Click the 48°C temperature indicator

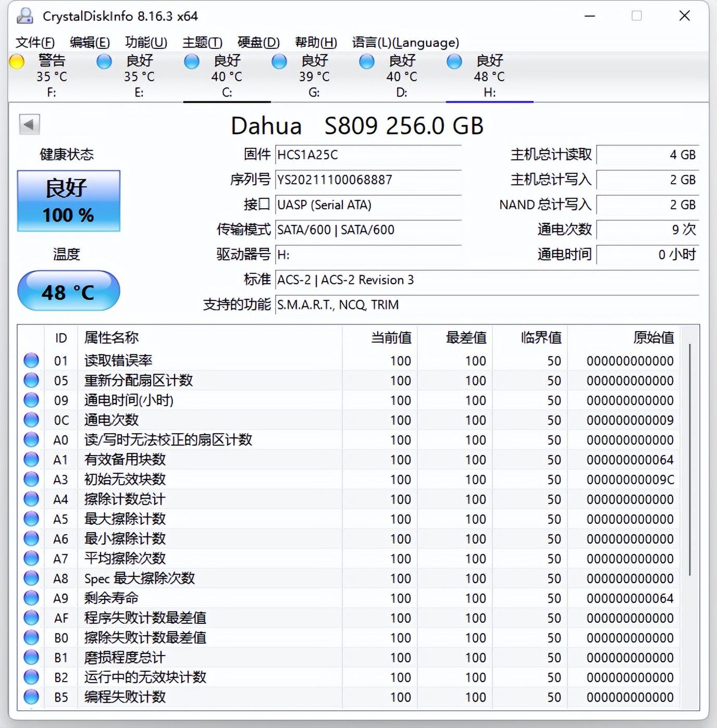click(68, 291)
